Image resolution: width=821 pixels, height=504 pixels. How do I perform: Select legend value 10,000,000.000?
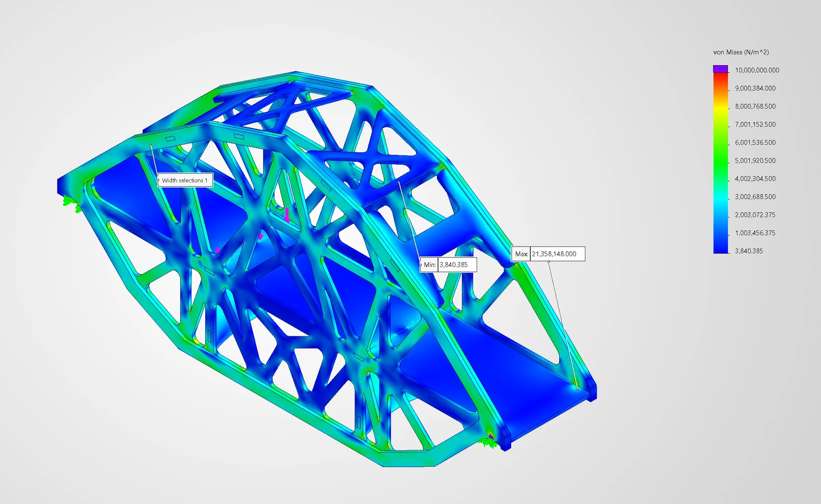point(757,70)
